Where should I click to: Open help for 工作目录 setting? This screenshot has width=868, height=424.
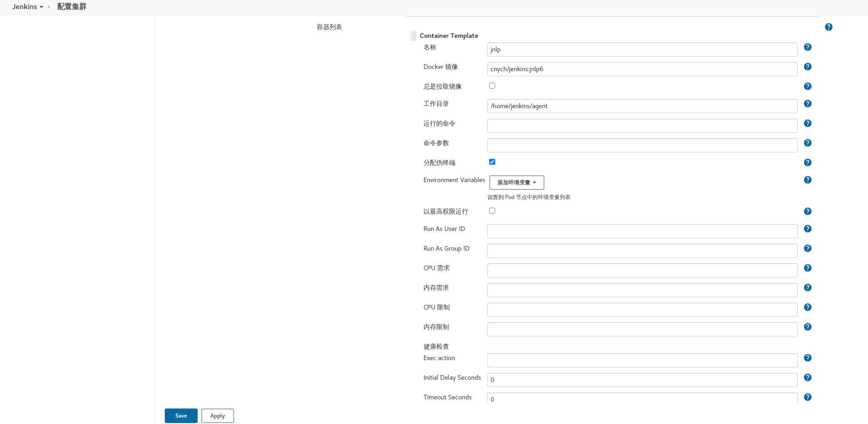point(807,104)
